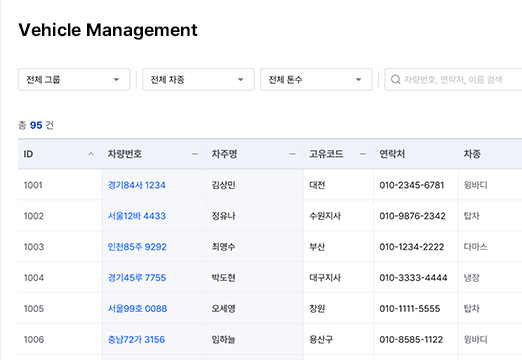
Task: Open vehicle link 경기84사 1234
Action: [x=137, y=185]
